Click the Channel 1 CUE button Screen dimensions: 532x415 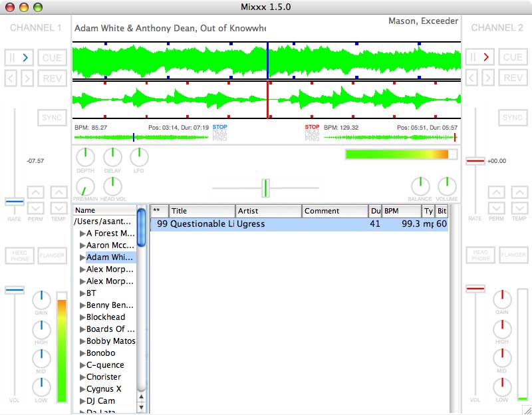pyautogui.click(x=53, y=58)
